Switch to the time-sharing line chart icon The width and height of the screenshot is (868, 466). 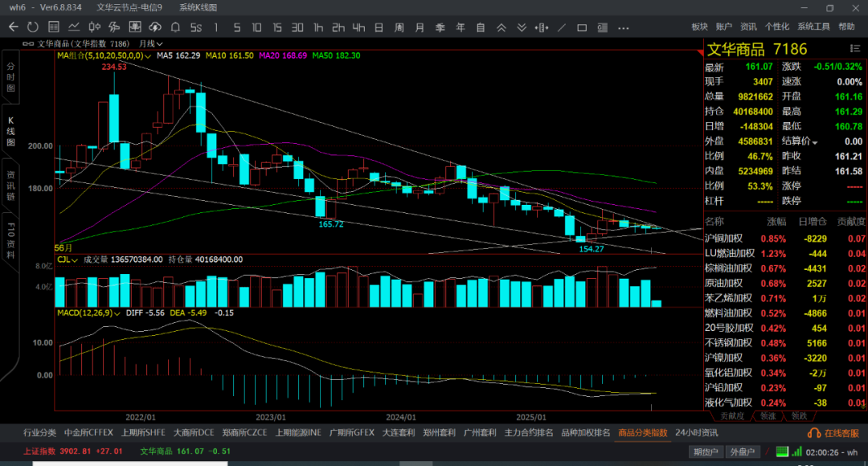pos(74,27)
